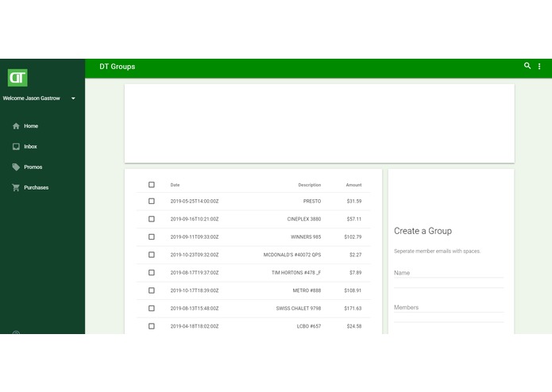The width and height of the screenshot is (552, 392).
Task: Click the Name input field
Action: click(449, 273)
